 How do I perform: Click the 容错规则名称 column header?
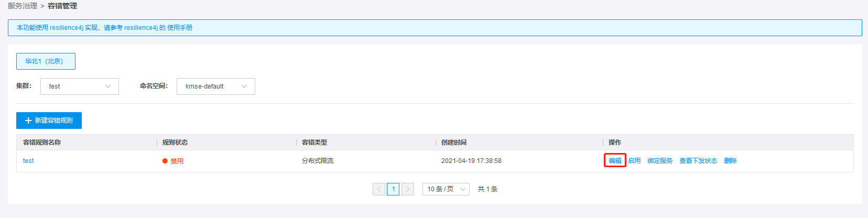pos(42,143)
